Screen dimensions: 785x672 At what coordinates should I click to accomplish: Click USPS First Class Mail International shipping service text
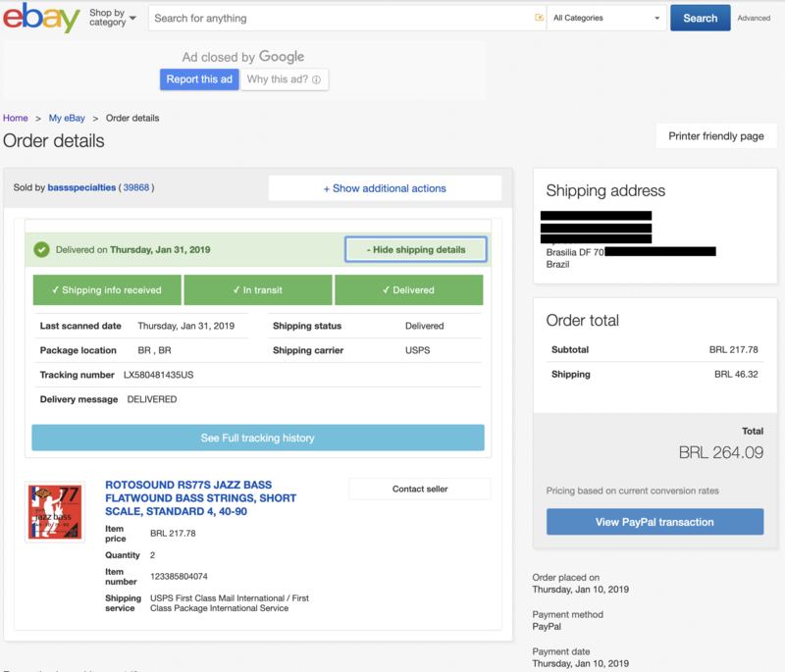coord(230,603)
